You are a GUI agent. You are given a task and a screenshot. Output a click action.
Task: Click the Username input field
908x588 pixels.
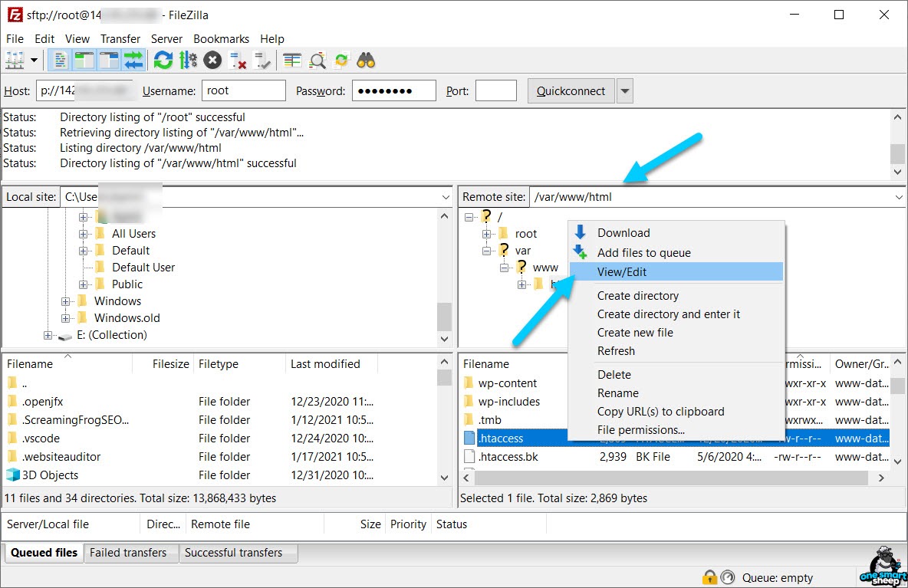point(243,90)
